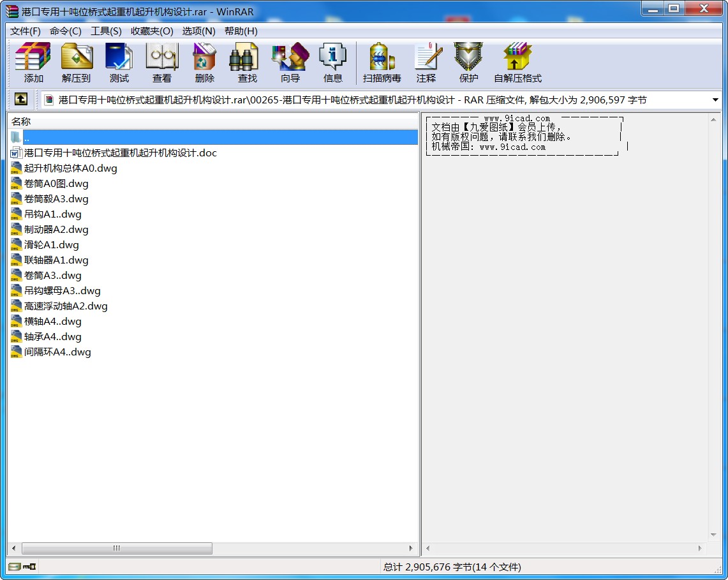Launch the 向导 (Wizard) toolbar icon
The image size is (728, 580).
290,63
